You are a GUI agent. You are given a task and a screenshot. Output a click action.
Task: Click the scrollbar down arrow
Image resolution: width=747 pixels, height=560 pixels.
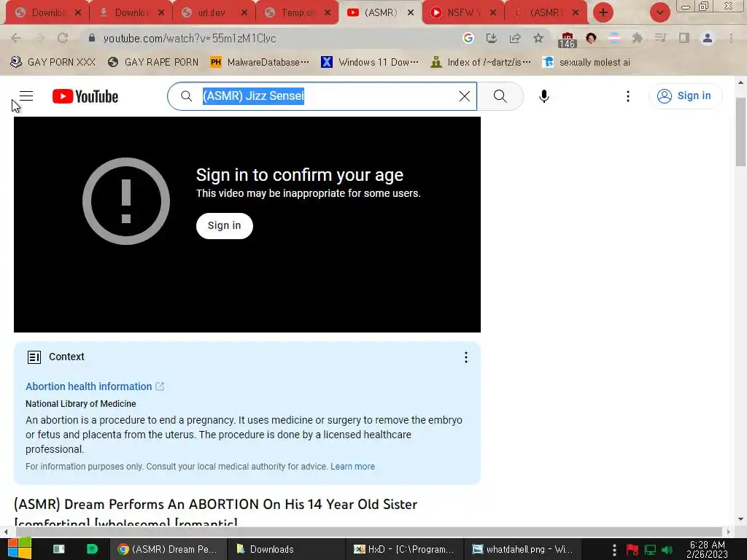[x=740, y=519]
